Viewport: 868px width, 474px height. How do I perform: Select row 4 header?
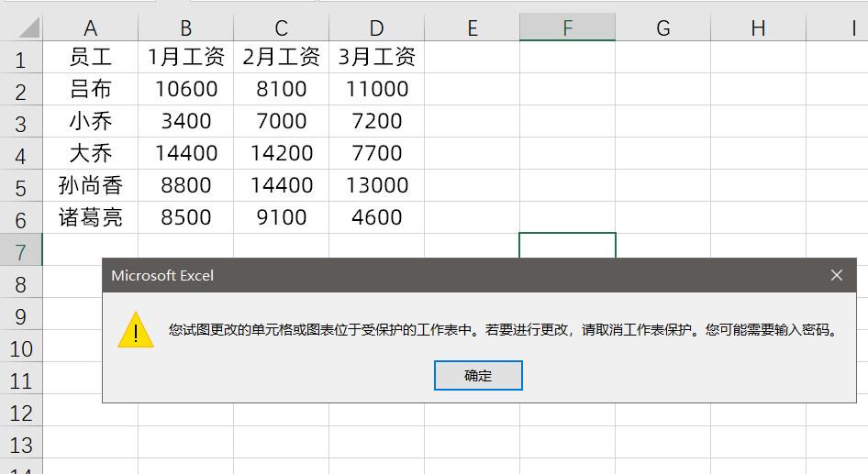(x=21, y=154)
